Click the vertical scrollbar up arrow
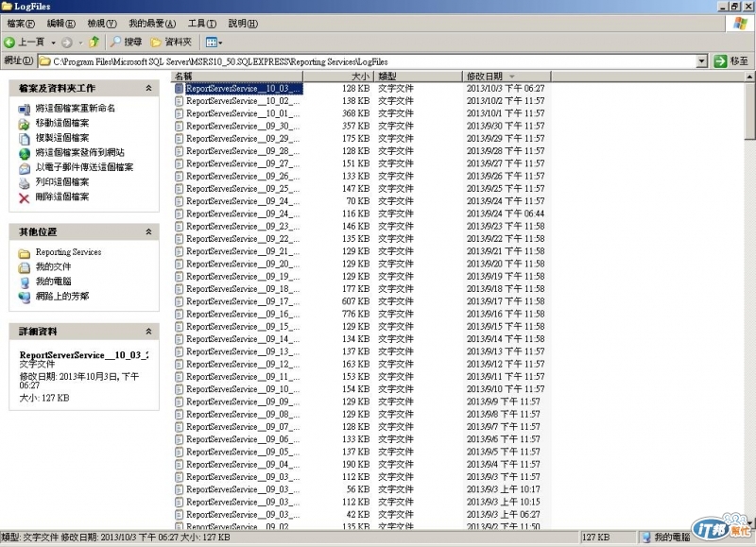 [749, 77]
